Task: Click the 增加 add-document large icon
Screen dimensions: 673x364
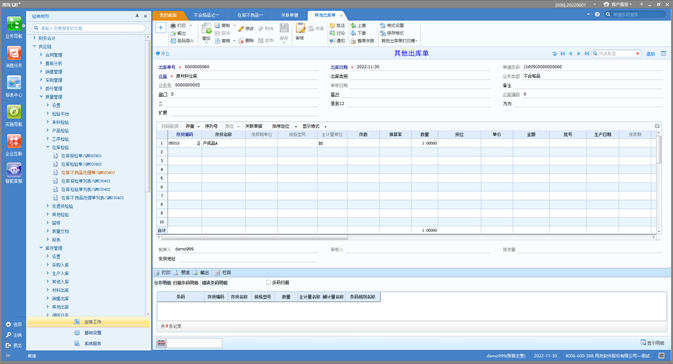Action: 206,29
